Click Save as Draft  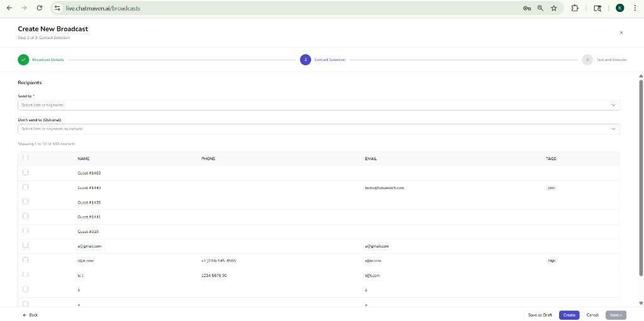[540, 315]
